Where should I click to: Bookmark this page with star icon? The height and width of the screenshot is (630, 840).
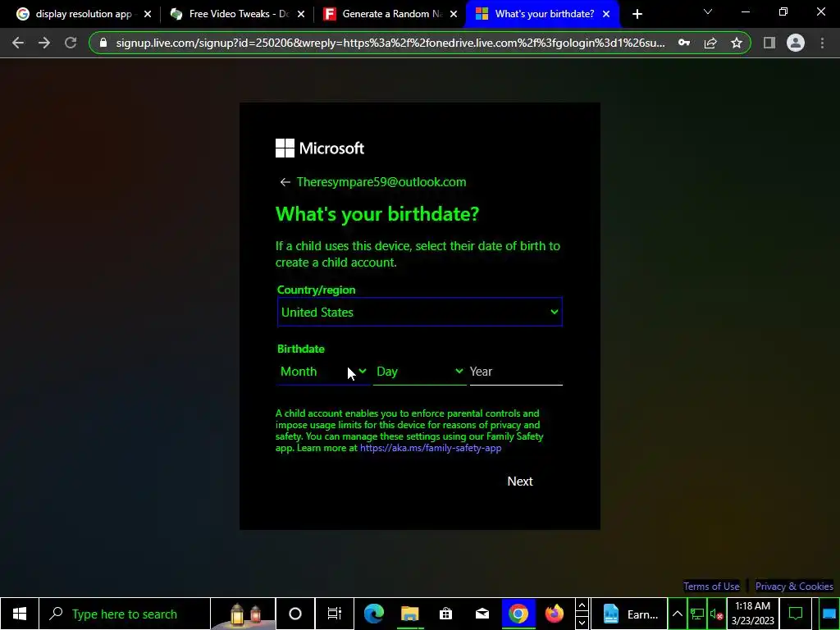pyautogui.click(x=737, y=43)
